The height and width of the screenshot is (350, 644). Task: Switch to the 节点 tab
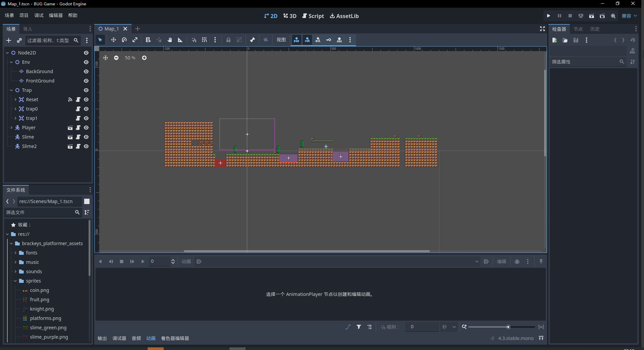(578, 29)
